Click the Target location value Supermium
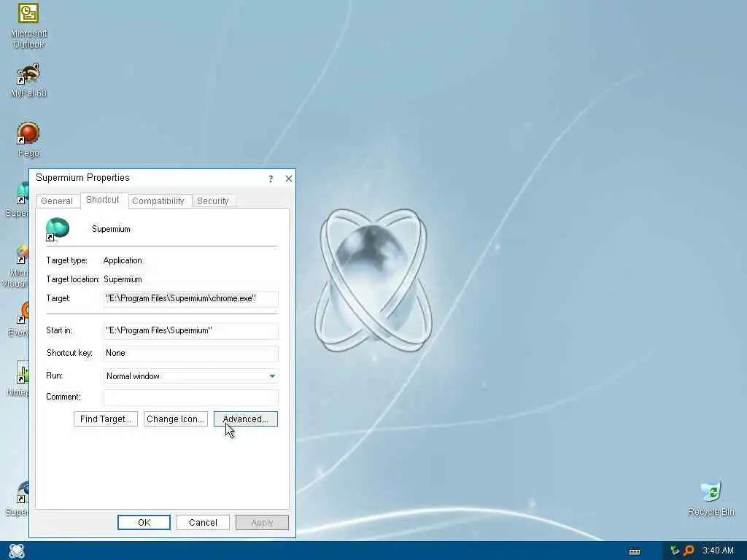The image size is (747, 560). pos(123,279)
